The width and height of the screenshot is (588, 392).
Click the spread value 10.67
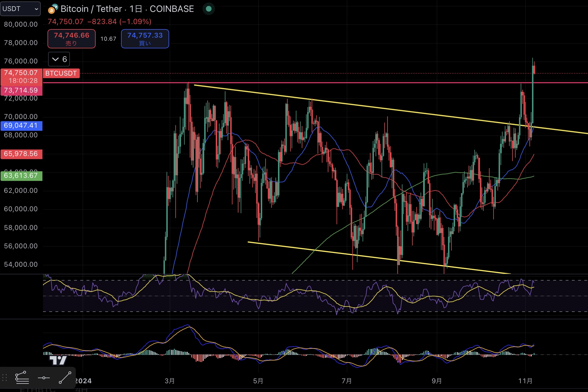[108, 39]
